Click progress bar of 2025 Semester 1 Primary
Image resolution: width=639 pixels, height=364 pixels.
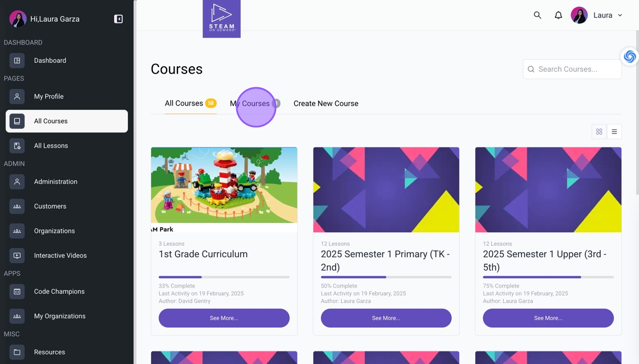point(386,277)
